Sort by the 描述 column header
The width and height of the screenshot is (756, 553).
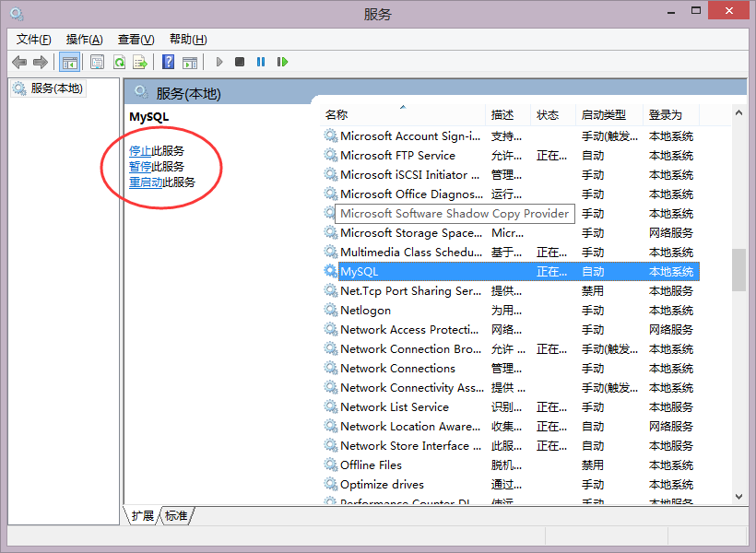point(508,115)
